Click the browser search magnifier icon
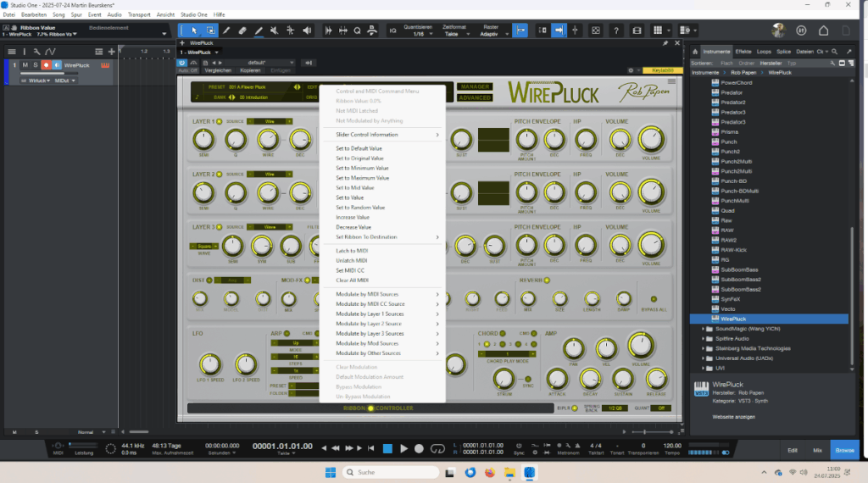868x483 pixels. (835, 52)
